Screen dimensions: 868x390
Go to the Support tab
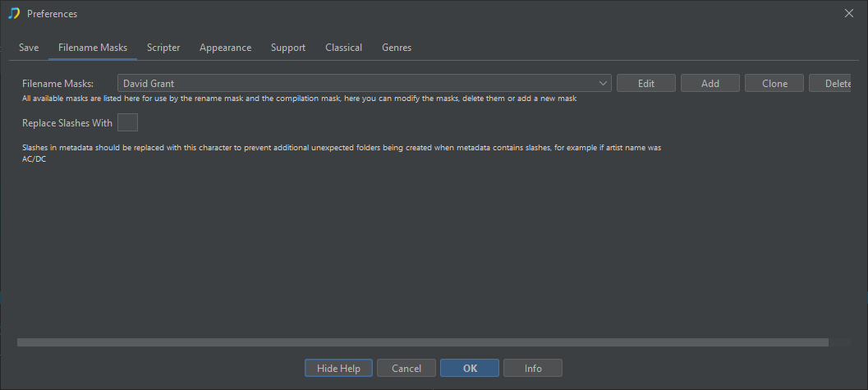288,48
